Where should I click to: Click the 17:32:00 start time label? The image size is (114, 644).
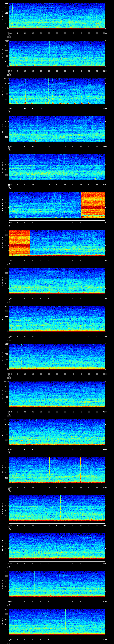9,147
